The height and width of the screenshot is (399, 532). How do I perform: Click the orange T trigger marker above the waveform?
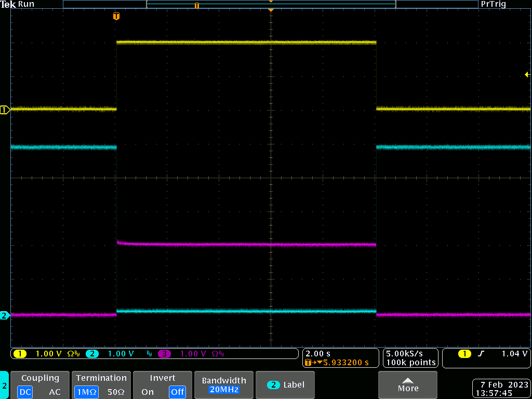116,17
